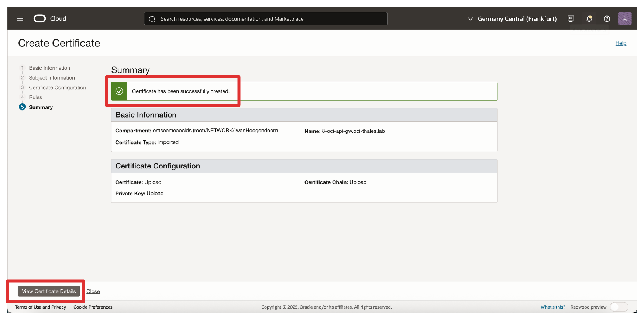Open the help question mark icon
Viewport: 644px width, 320px height.
607,19
